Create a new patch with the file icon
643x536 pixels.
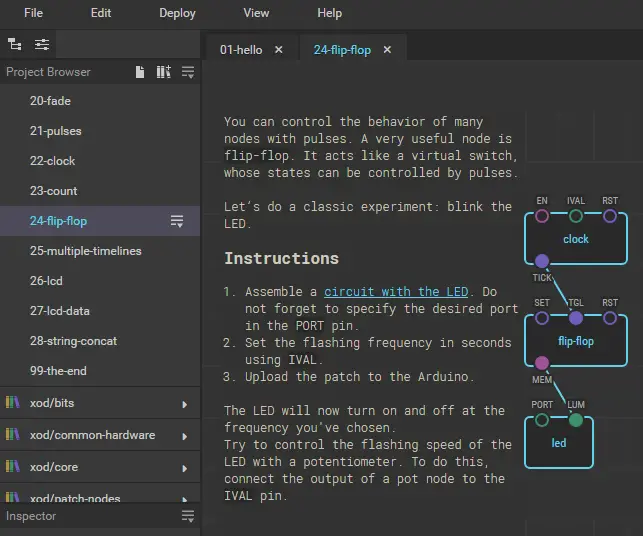(140, 72)
